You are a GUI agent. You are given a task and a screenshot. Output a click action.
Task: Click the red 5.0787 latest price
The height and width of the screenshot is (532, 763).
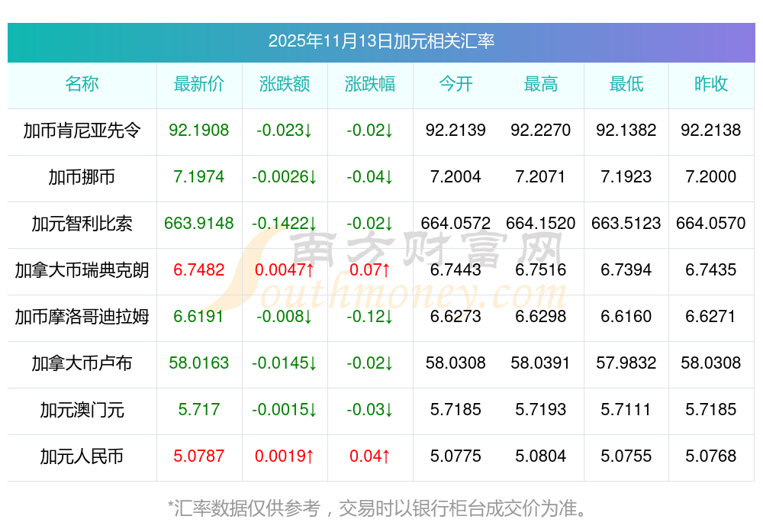pyautogui.click(x=198, y=456)
